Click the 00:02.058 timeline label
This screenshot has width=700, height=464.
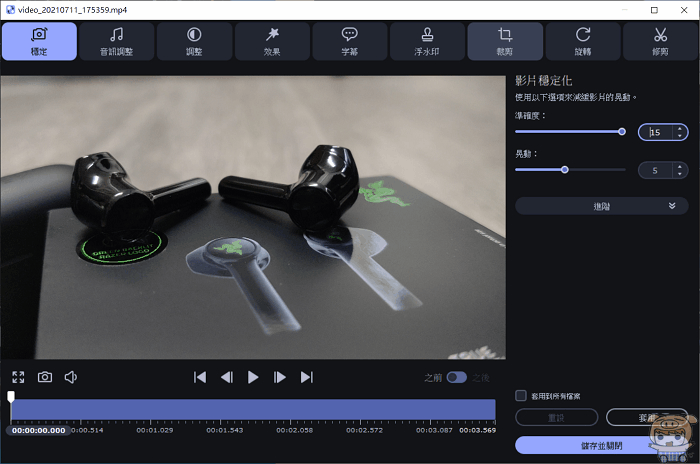(x=295, y=430)
